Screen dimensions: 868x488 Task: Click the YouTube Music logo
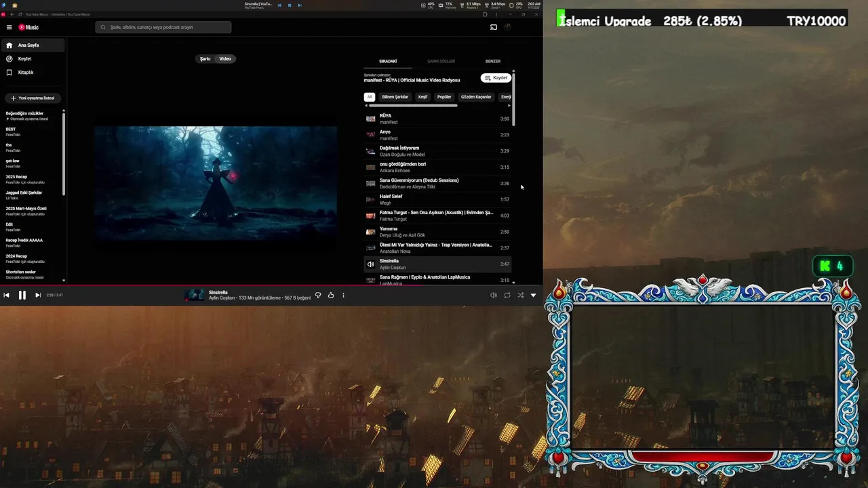[x=28, y=27]
